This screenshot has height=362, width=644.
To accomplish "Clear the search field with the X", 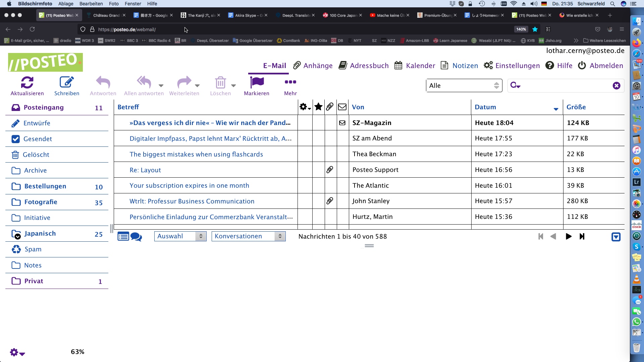I will tap(616, 85).
